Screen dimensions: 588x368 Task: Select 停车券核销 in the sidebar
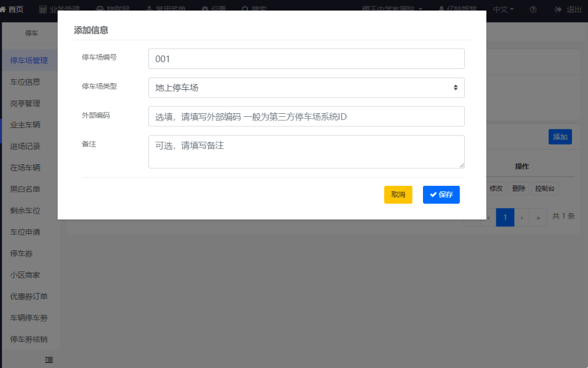(29, 340)
